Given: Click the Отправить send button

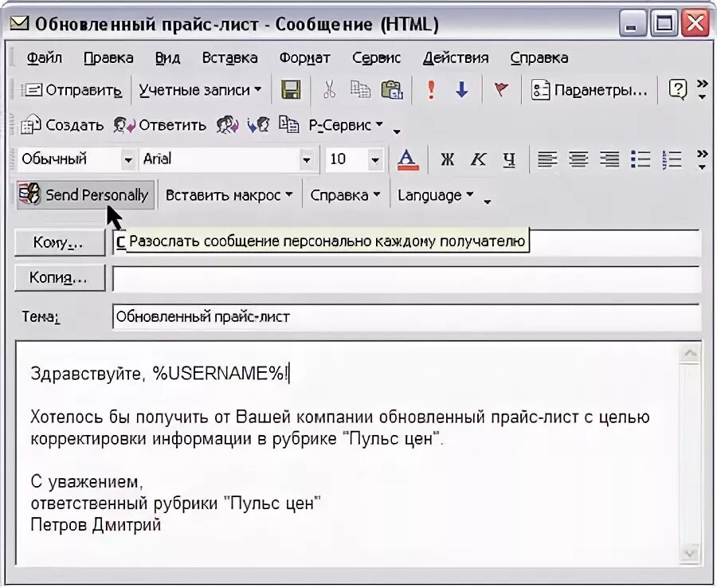Looking at the screenshot, I should [x=72, y=90].
